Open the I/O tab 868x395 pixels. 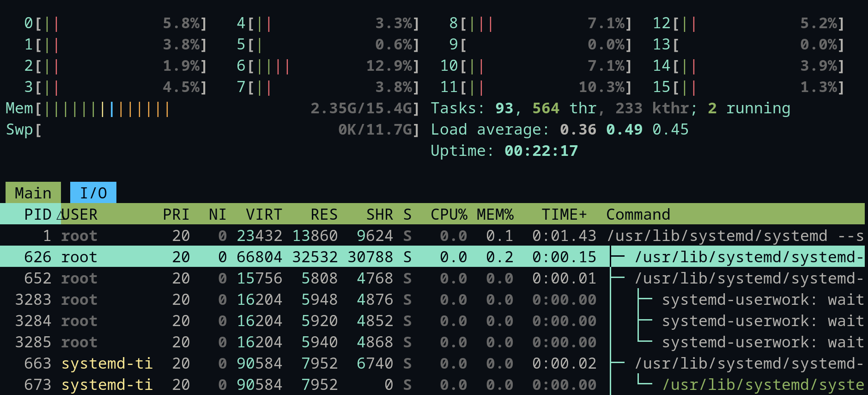tap(93, 192)
